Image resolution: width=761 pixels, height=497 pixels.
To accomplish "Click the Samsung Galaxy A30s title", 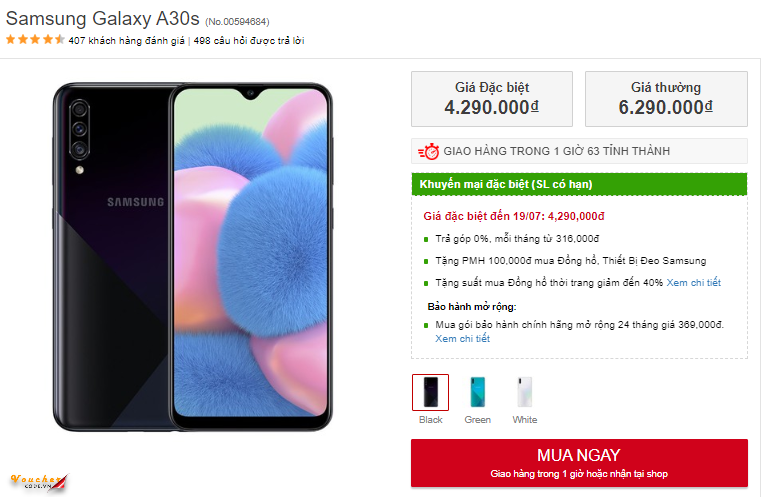I will pyautogui.click(x=103, y=19).
